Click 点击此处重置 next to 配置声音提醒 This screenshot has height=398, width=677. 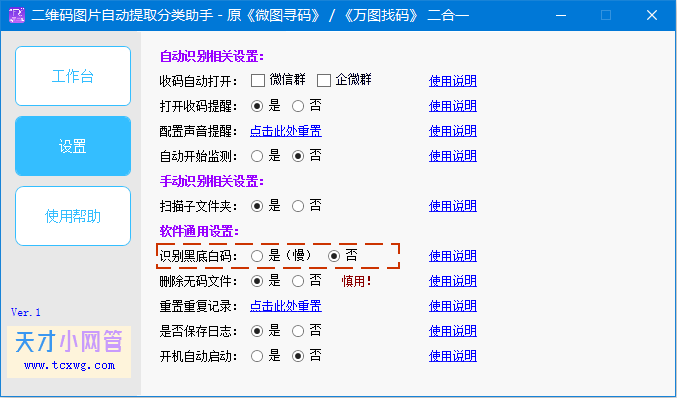pyautogui.click(x=286, y=131)
